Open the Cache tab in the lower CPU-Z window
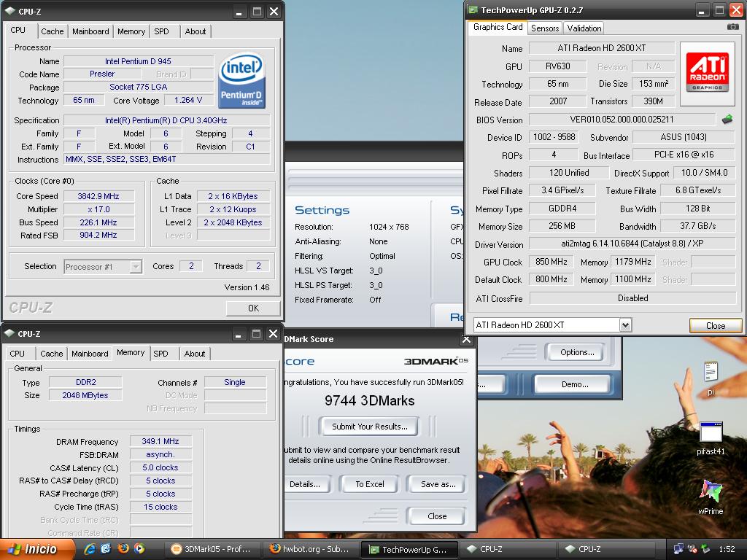Image resolution: width=747 pixels, height=560 pixels. pos(52,354)
